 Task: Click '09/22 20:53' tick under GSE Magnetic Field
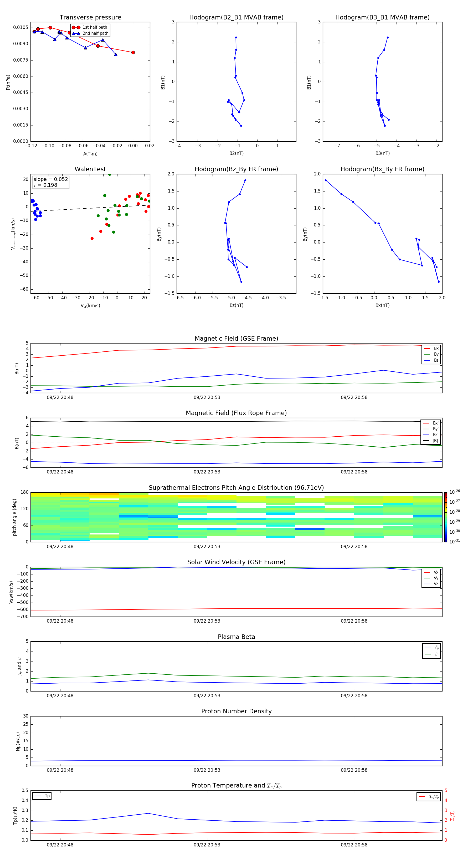[x=207, y=398]
